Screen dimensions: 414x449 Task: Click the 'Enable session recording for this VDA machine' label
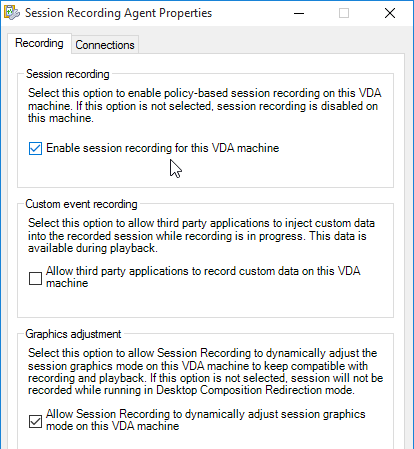point(163,148)
